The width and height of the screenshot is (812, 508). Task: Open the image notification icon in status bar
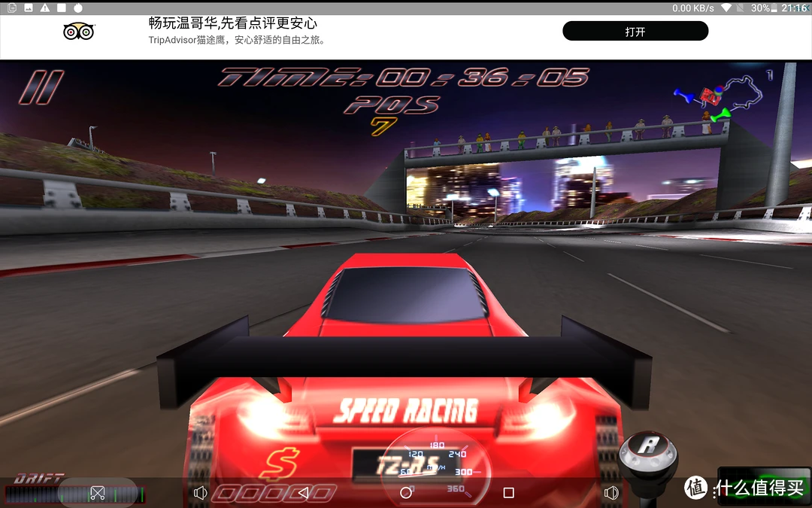click(29, 8)
